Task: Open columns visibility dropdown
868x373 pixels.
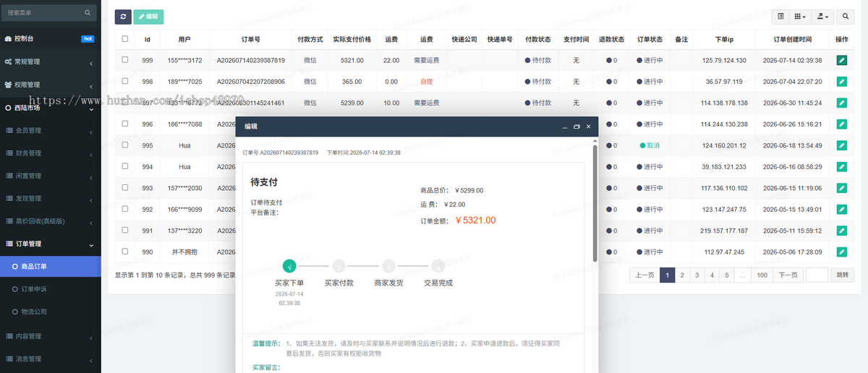Action: click(x=800, y=16)
